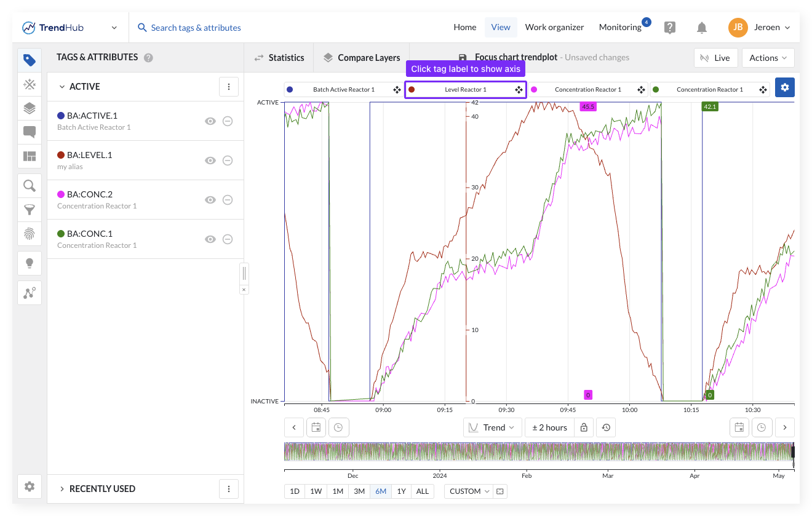Open the fingerprint icon in the sidebar
The image size is (812, 516).
29,234
